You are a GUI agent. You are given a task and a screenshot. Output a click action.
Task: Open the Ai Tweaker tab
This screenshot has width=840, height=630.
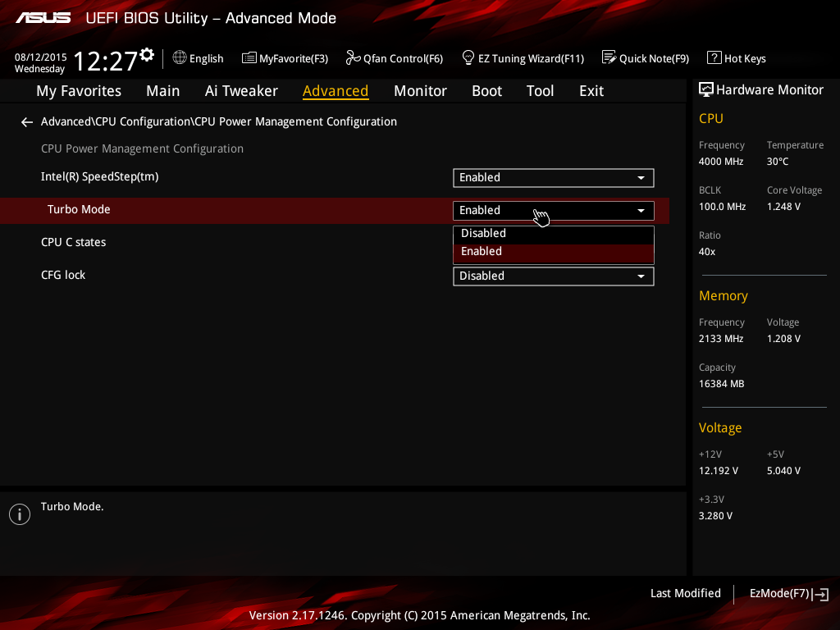(241, 91)
